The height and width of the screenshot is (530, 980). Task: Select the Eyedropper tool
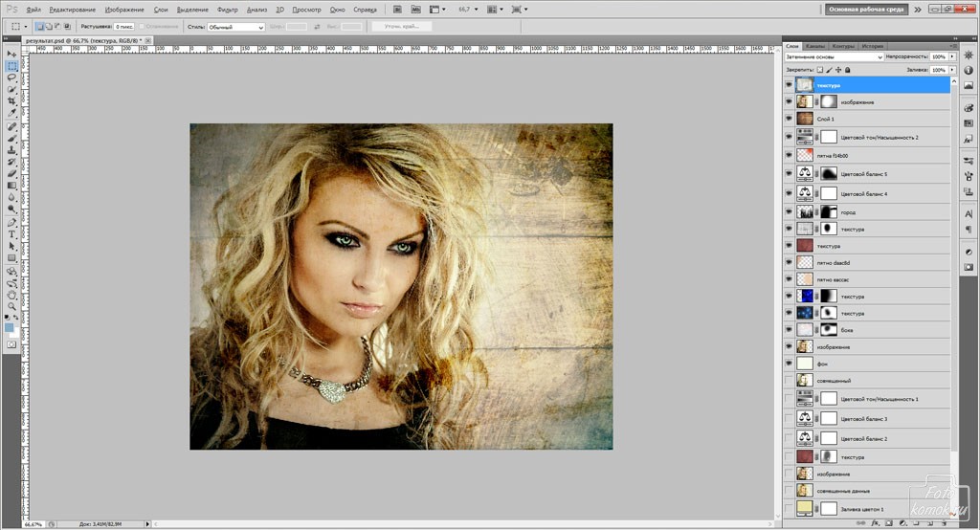(x=11, y=113)
